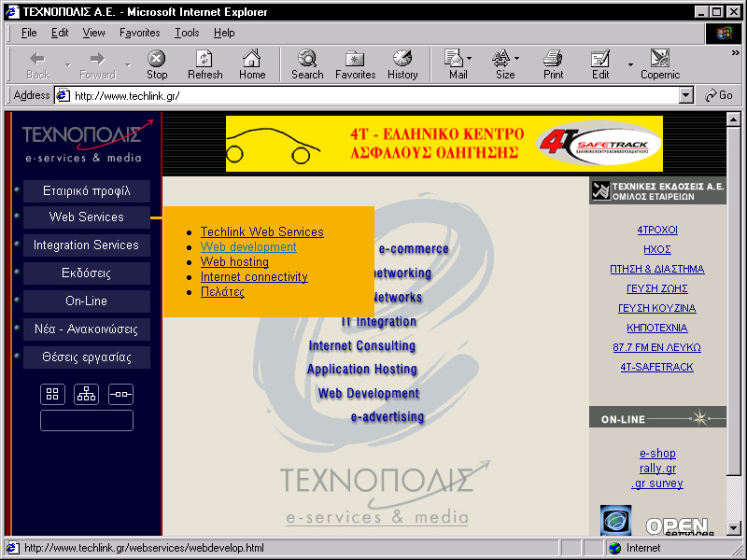Image resolution: width=747 pixels, height=560 pixels.
Task: Open the ΗΧΟΣ link
Action: 657,249
